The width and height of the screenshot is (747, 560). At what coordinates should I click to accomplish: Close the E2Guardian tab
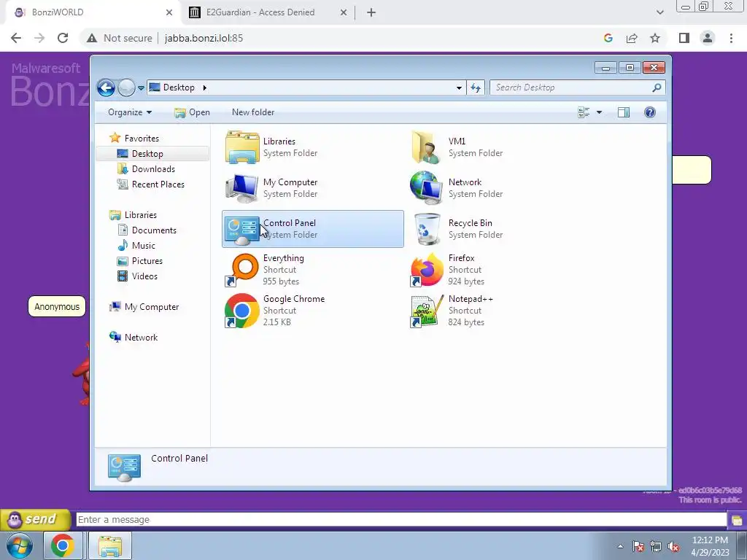tap(344, 13)
